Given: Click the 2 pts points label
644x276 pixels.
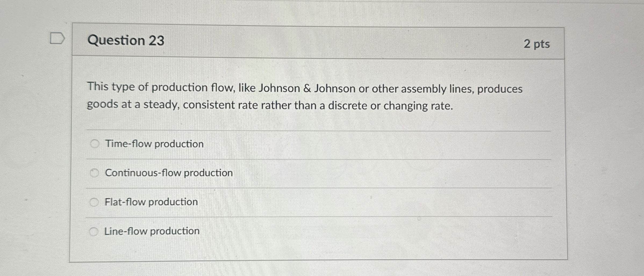Looking at the screenshot, I should tap(537, 44).
